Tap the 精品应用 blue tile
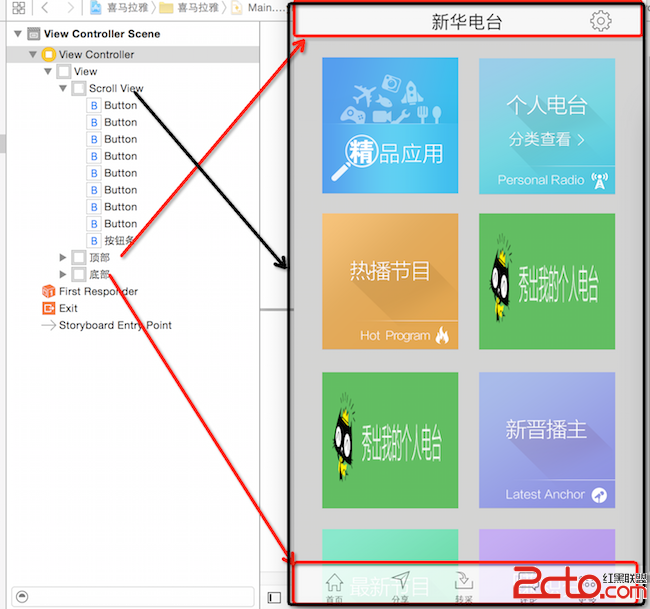 [x=390, y=126]
